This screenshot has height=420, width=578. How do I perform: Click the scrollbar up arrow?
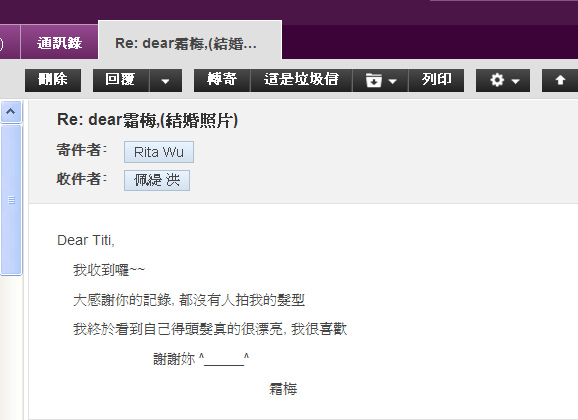point(11,111)
